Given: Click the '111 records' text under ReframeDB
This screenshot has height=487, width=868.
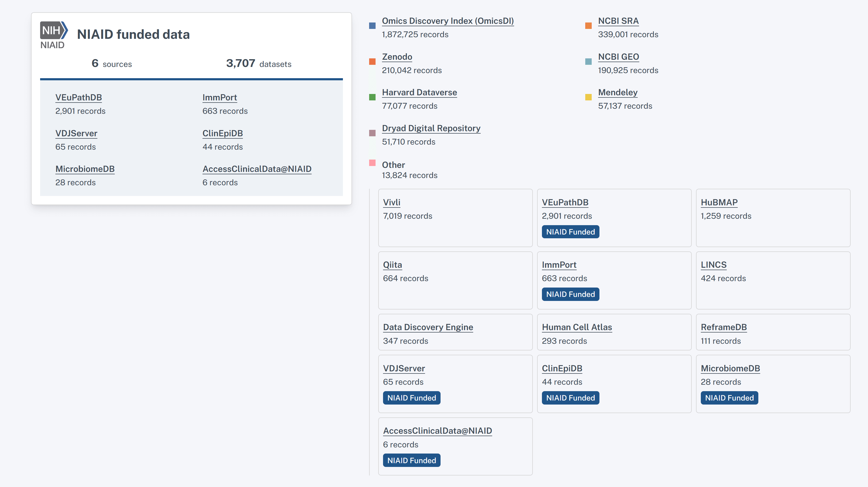Looking at the screenshot, I should pyautogui.click(x=721, y=341).
